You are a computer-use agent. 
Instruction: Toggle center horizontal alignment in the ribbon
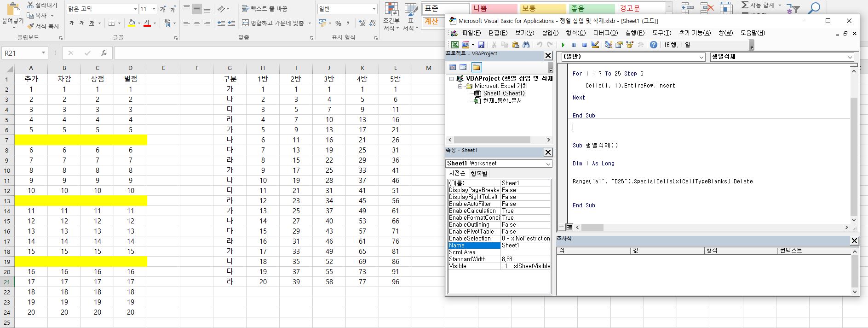(197, 23)
